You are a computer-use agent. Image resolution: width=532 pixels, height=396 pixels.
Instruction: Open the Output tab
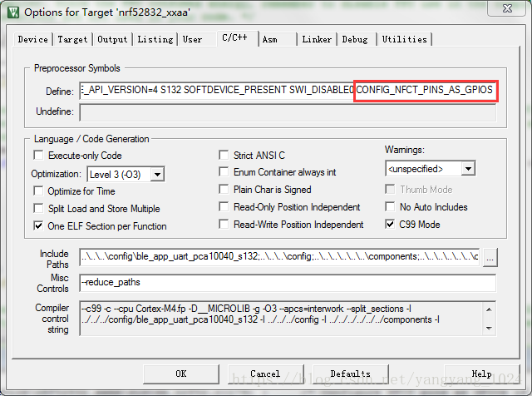pyautogui.click(x=112, y=39)
